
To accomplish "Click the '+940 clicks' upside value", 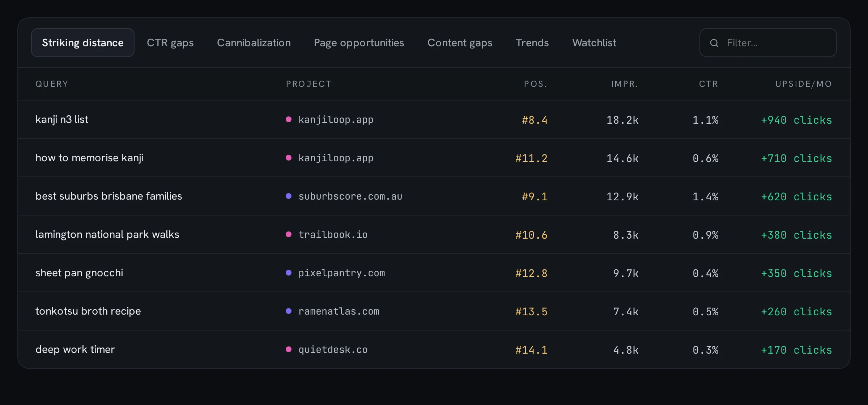I will point(796,120).
